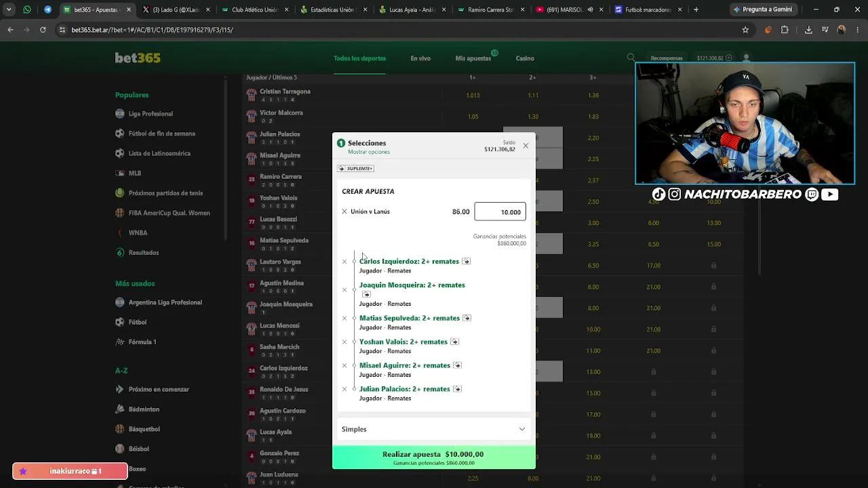This screenshot has width=868, height=488.
Task: Open Próximos partidos de tenis
Action: pyautogui.click(x=165, y=193)
